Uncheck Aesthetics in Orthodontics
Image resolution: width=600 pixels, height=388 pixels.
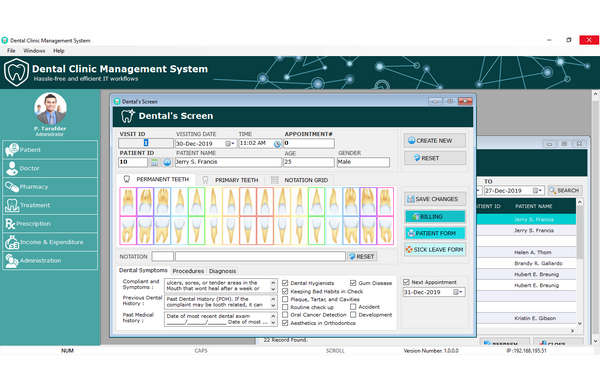pyautogui.click(x=285, y=323)
